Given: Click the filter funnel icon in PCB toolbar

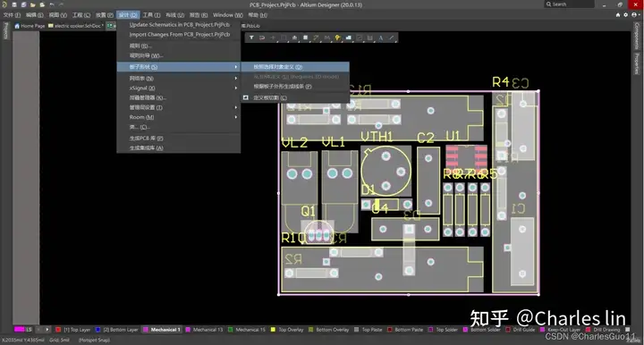Looking at the screenshot, I should [251, 38].
